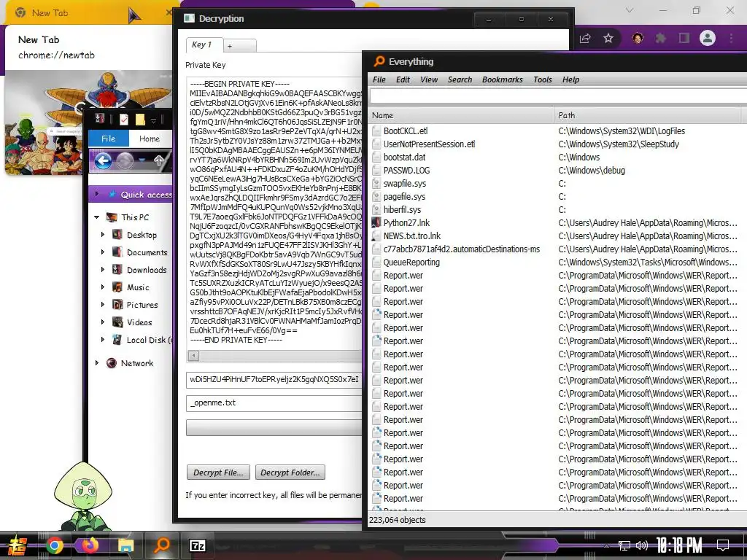Go up one folder in File Explorer
The width and height of the screenshot is (747, 560).
click(159, 161)
